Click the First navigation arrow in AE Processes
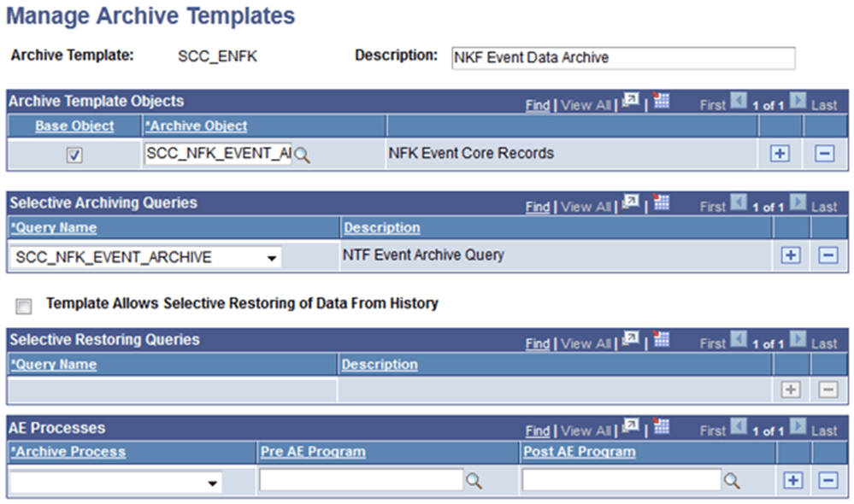The height and width of the screenshot is (504, 854). click(x=737, y=427)
